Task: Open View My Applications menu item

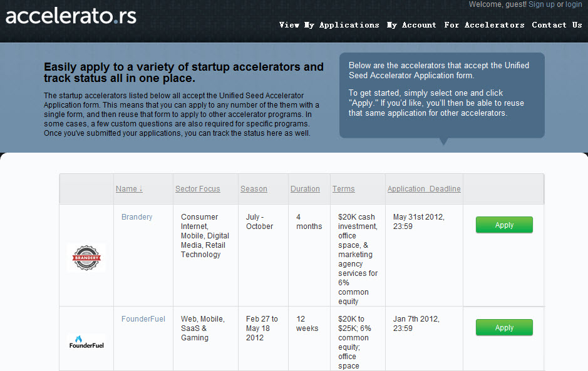Action: [329, 25]
